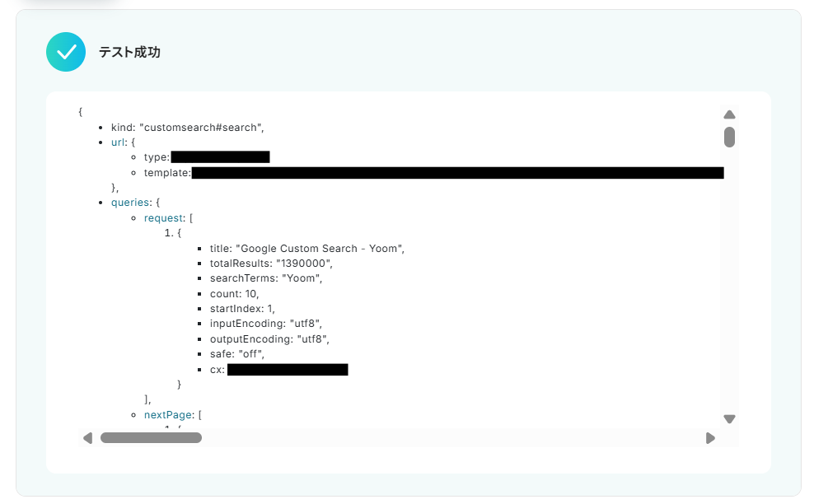Click the type: key label
Viewport: 828px width, 504px height.
click(x=157, y=157)
